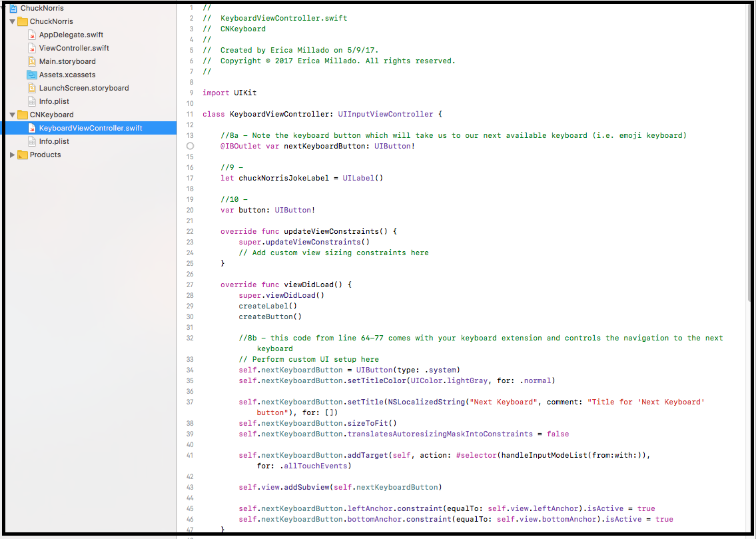Click the ViewController.swift file icon
The height and width of the screenshot is (539, 756).
(32, 48)
